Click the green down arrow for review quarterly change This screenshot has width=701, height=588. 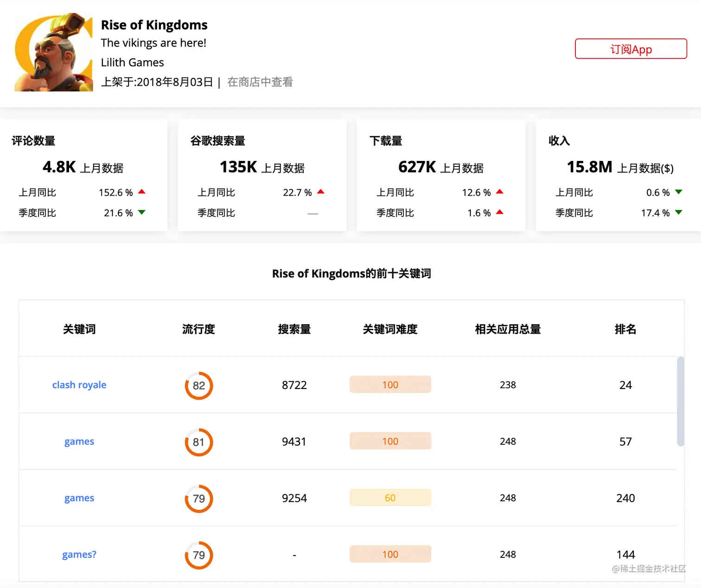(x=141, y=212)
